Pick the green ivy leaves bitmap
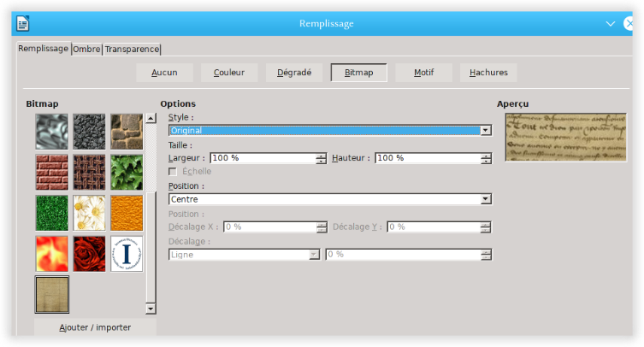The width and height of the screenshot is (644, 347). (x=127, y=172)
